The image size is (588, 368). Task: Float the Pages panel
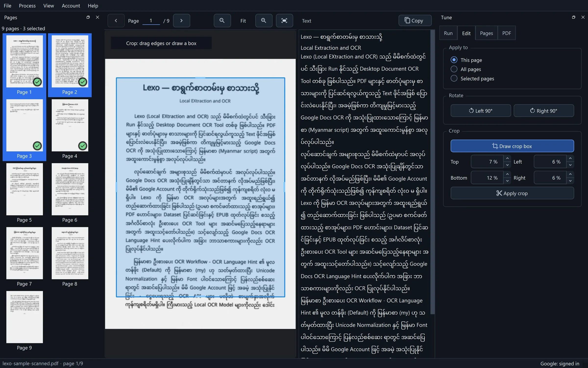(88, 17)
